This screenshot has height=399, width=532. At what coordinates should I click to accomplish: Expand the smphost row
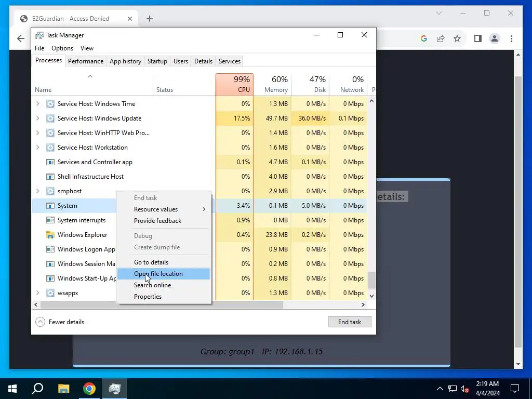coord(37,191)
